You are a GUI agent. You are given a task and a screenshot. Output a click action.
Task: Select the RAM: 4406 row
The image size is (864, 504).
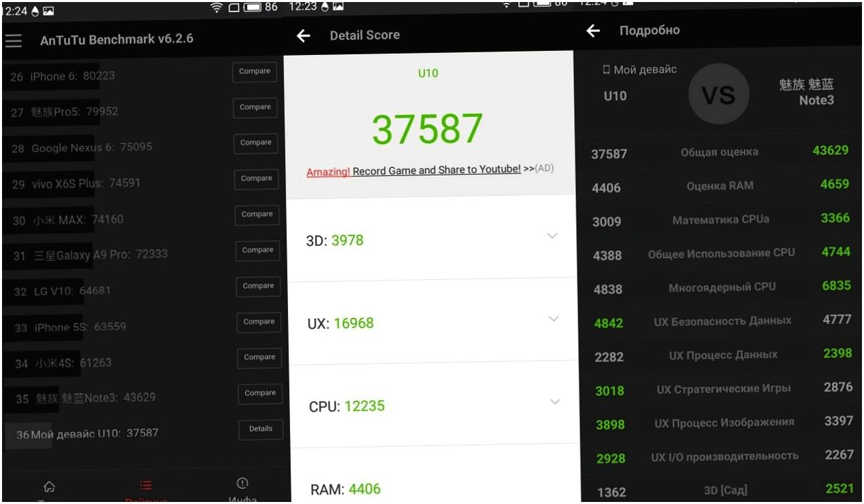436,475
